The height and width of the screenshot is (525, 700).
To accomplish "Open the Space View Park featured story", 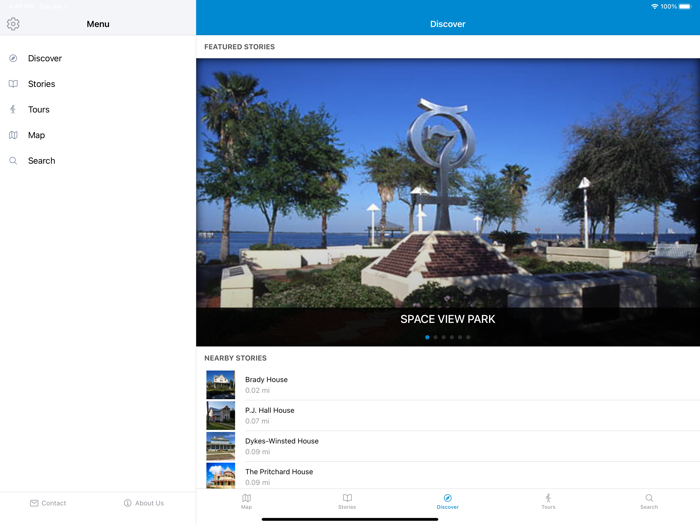I will (447, 200).
